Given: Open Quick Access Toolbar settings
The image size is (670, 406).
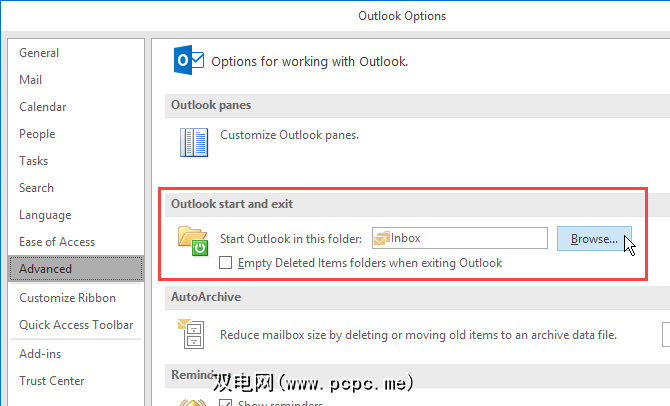Looking at the screenshot, I should [76, 325].
